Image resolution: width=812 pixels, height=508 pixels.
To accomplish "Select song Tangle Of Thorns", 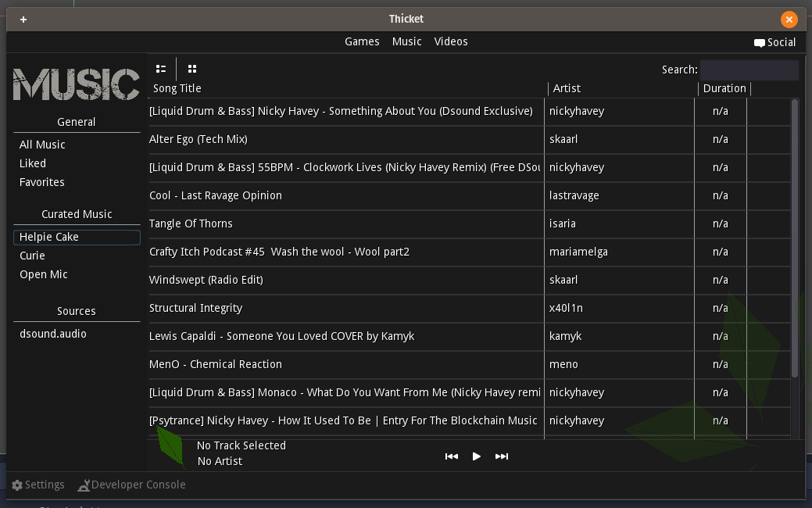I will [x=191, y=224].
